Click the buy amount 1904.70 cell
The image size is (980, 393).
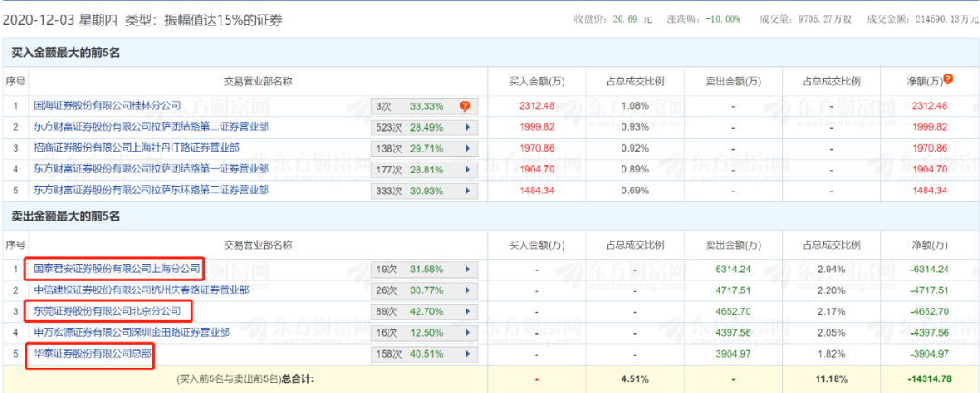pos(535,169)
